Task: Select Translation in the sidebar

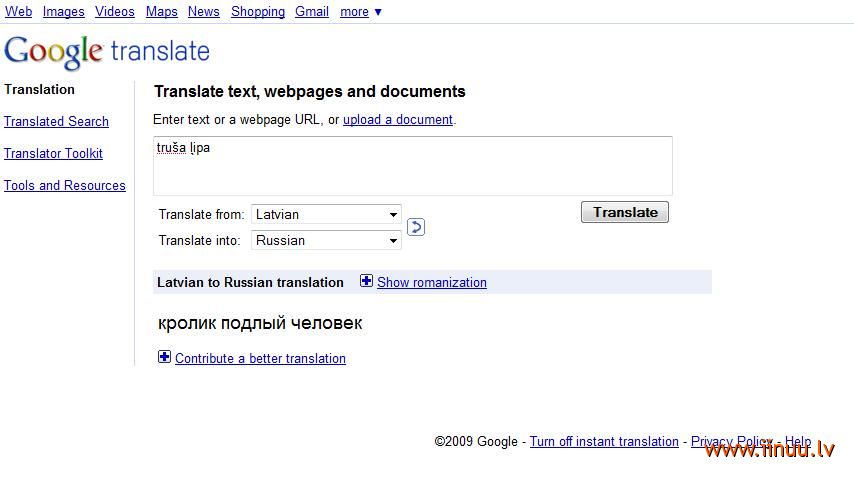Action: point(39,89)
